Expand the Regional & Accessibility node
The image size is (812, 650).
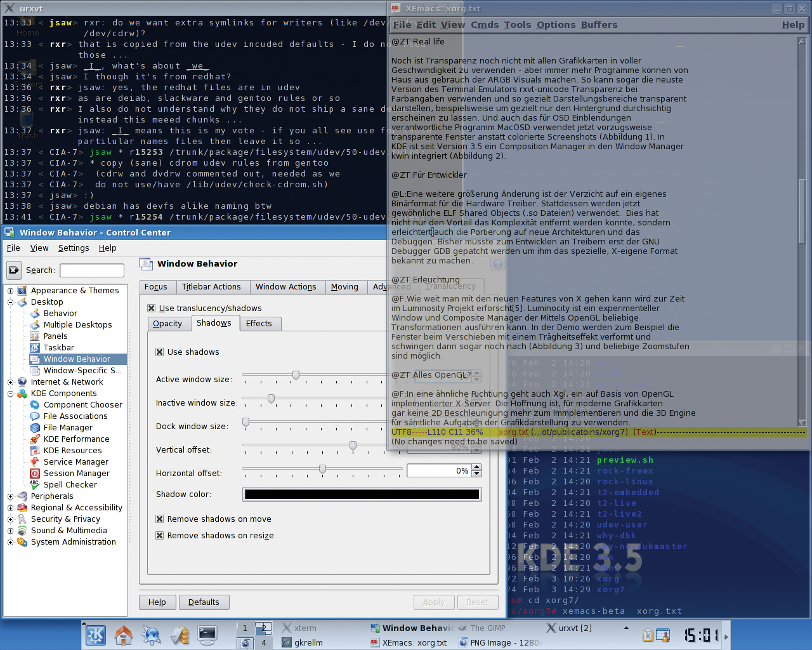pos(10,508)
